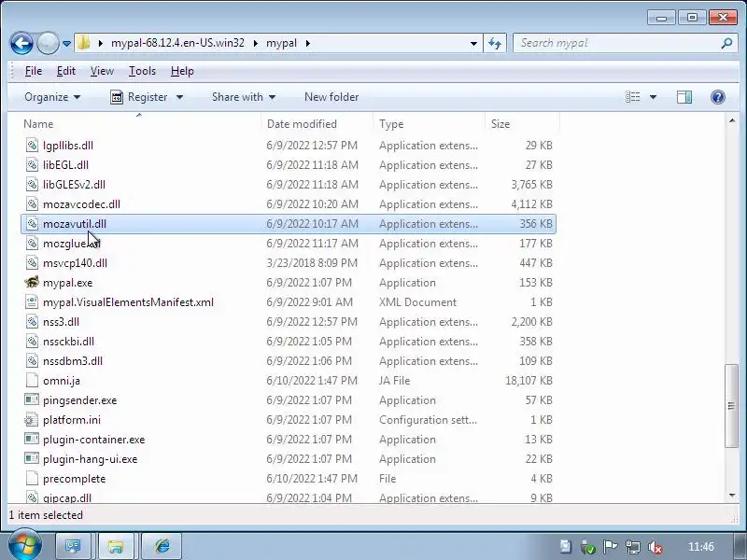Select the mozglue.dll file icon

click(x=32, y=244)
